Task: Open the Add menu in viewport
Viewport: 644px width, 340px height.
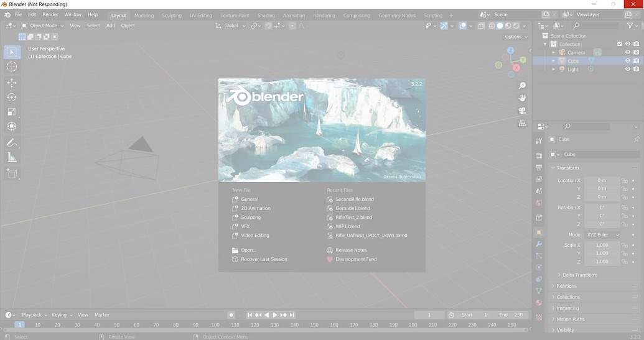Action: coord(111,25)
